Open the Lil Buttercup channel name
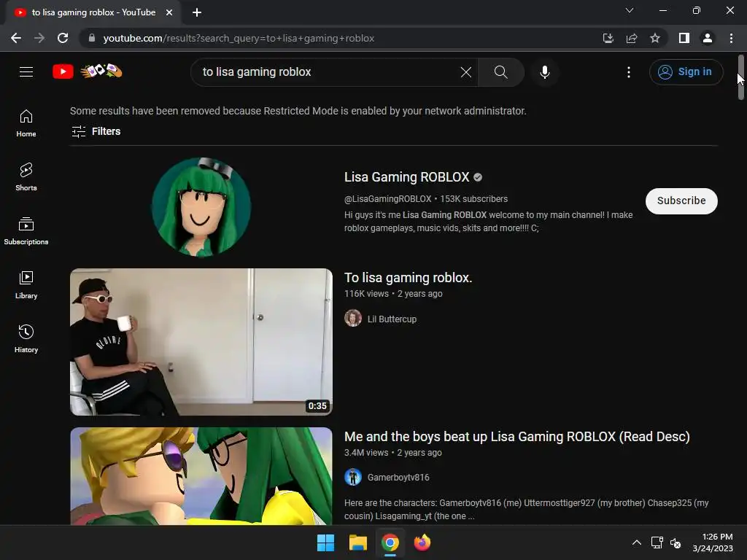Image resolution: width=747 pixels, height=560 pixels. (x=392, y=319)
